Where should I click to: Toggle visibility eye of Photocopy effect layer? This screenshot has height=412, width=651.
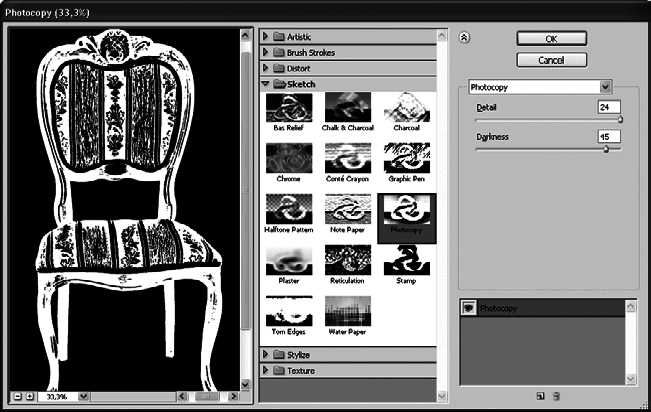(x=469, y=308)
